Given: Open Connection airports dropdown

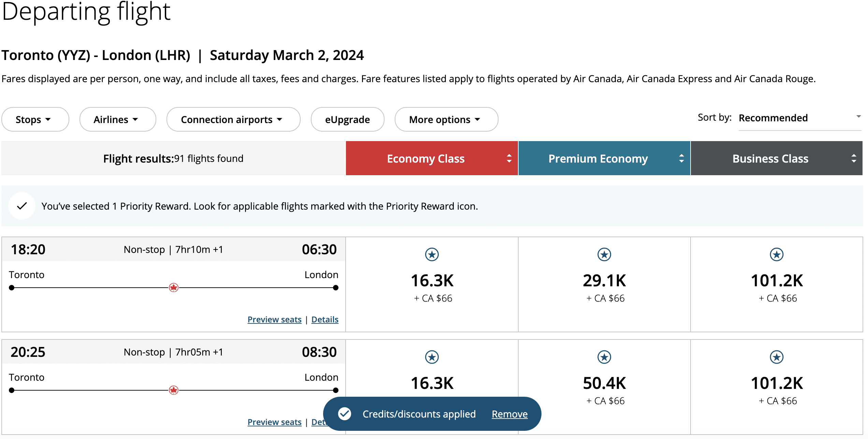Looking at the screenshot, I should [x=233, y=120].
